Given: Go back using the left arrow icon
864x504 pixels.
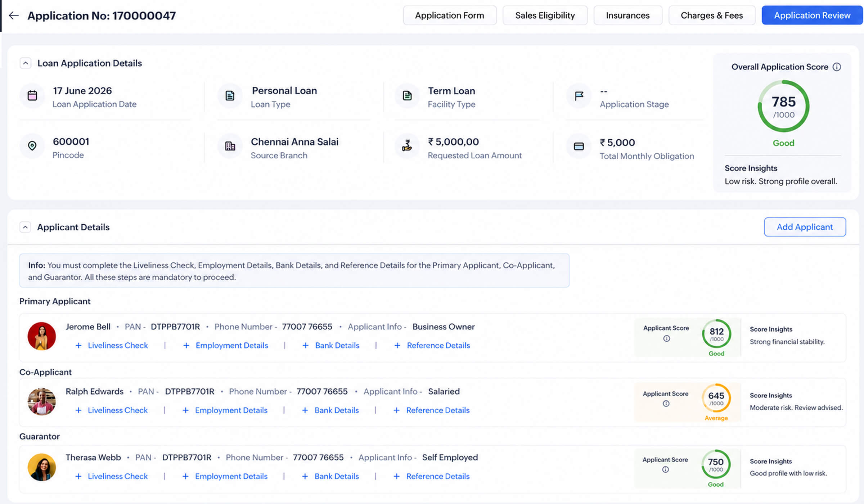Looking at the screenshot, I should 14,15.
